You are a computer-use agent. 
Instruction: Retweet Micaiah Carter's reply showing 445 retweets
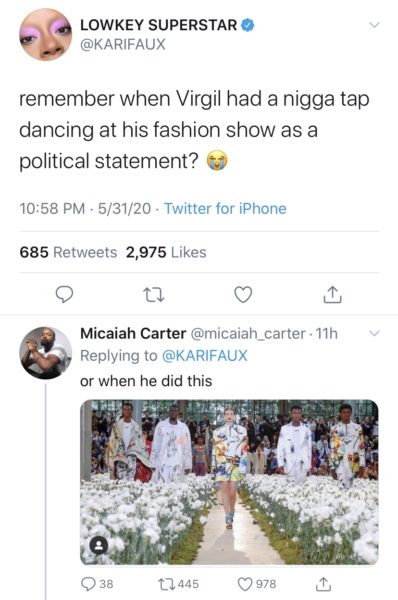click(179, 584)
